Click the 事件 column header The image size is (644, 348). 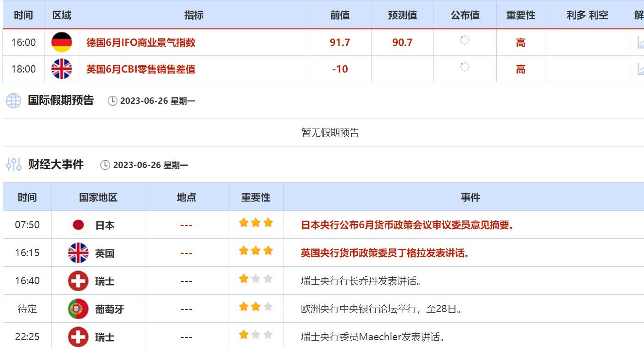tap(470, 197)
